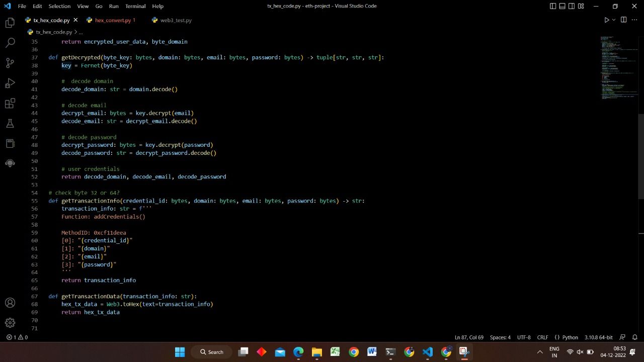
Task: Open Word from taskbar
Action: point(372,352)
